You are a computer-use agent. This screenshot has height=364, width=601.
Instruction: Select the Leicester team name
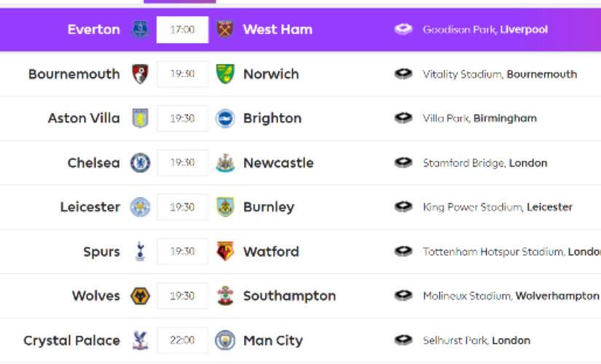(90, 207)
